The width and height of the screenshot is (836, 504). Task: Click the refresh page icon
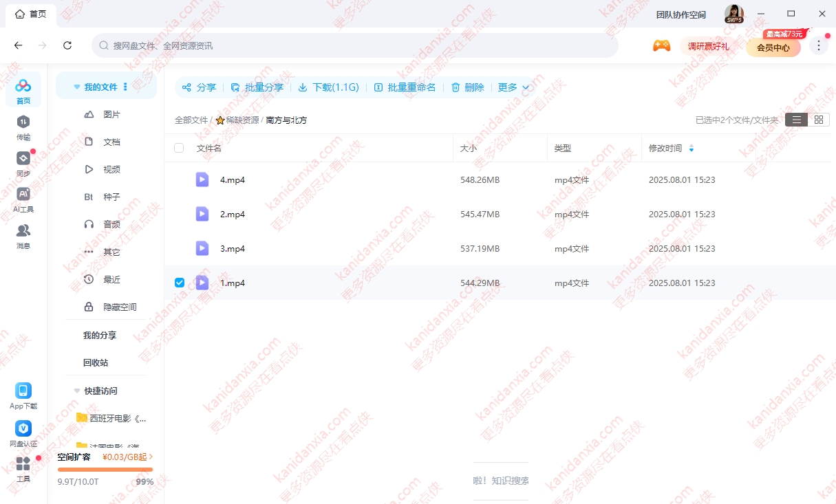[x=67, y=45]
